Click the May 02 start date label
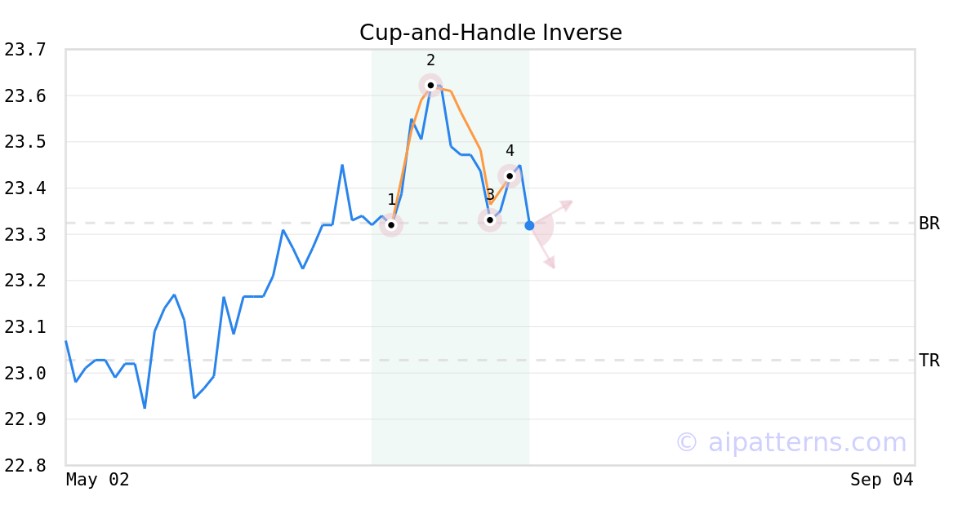This screenshot has height=514, width=980. (x=98, y=480)
